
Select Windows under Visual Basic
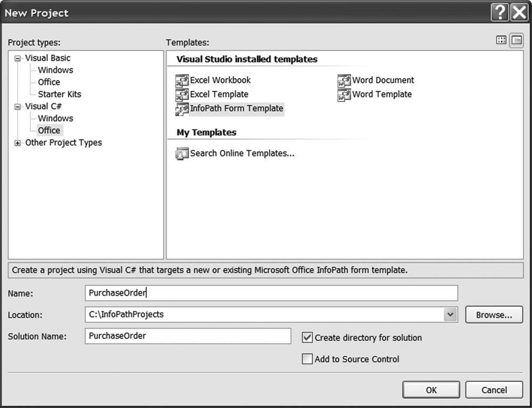point(55,70)
